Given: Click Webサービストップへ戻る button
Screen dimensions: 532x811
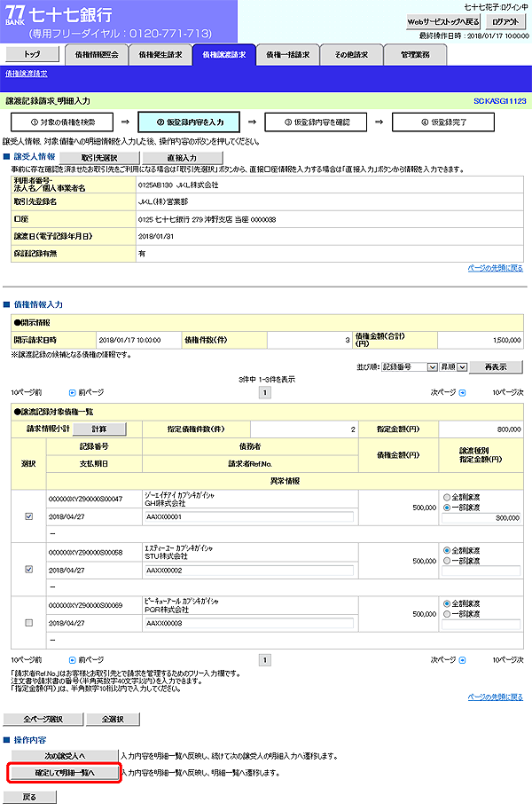Looking at the screenshot, I should tap(443, 21).
